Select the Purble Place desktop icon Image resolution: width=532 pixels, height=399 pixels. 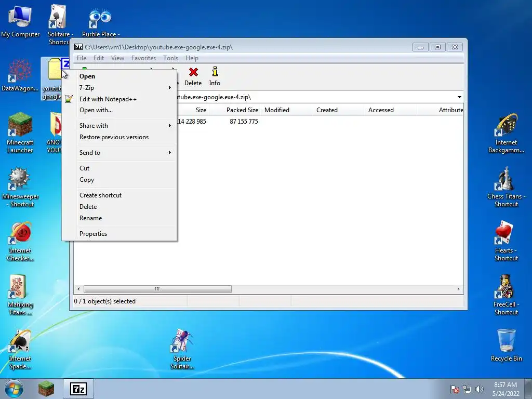pyautogui.click(x=100, y=22)
